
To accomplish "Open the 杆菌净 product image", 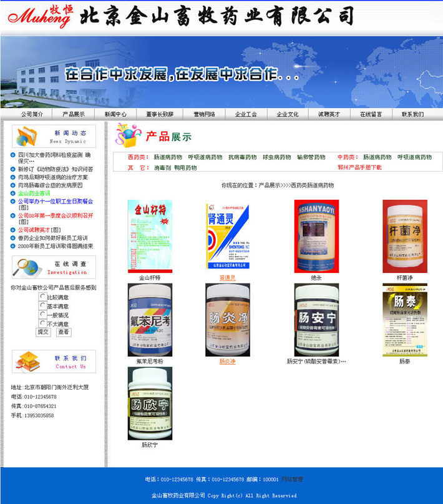I will pyautogui.click(x=405, y=236).
